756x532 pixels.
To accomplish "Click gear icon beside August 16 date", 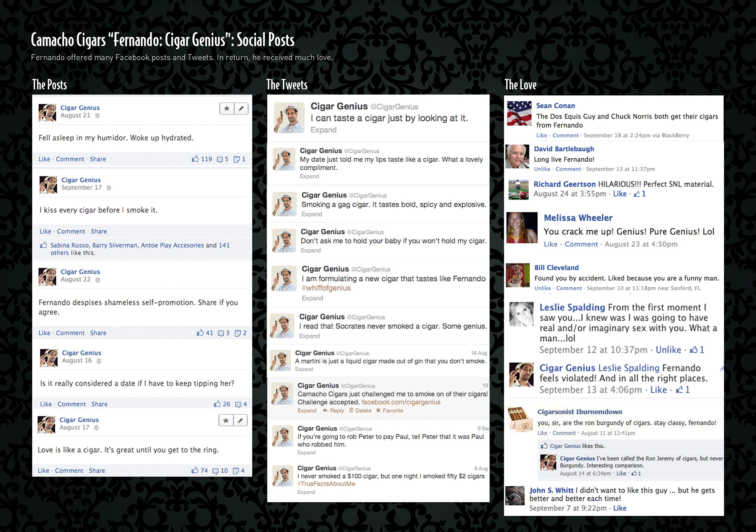I will [99, 361].
